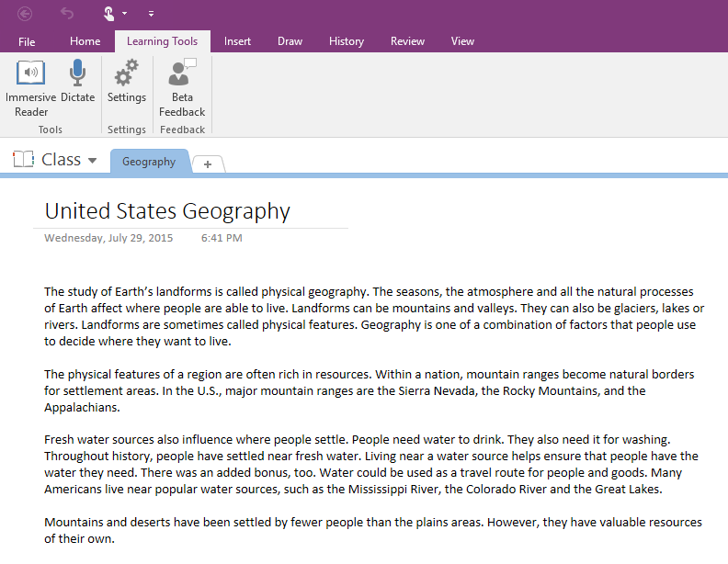Click paragraph starting "Mountains and deserts have been"

(373, 530)
